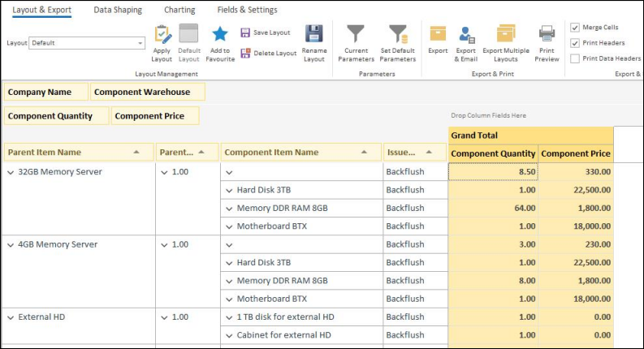Collapse the 32GB Memory Server row
Screen dimensions: 644x349
pos(11,172)
